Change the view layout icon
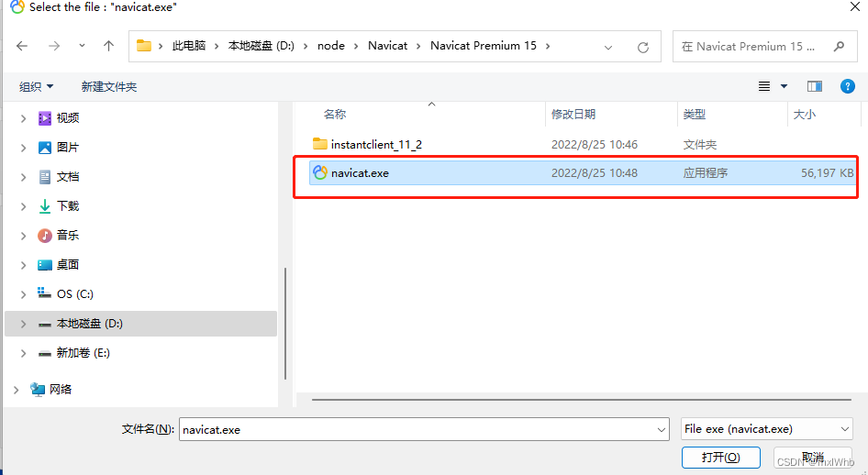 point(764,86)
